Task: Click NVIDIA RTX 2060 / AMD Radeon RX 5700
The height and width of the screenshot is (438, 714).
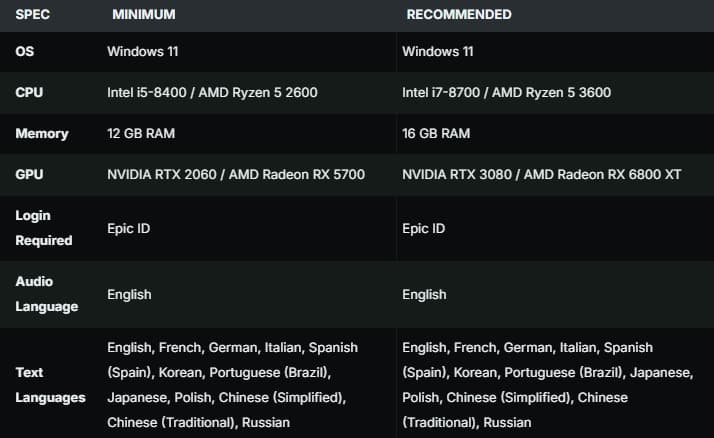Action: pyautogui.click(x=236, y=174)
